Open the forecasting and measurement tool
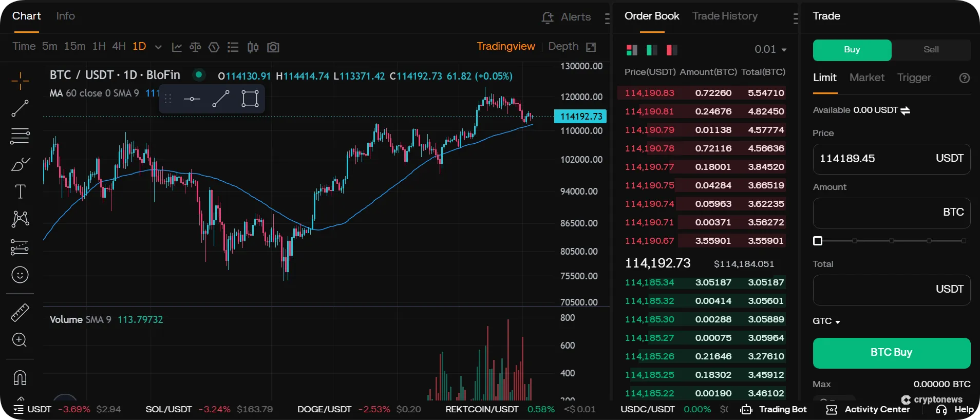This screenshot has width=980, height=420. pyautogui.click(x=20, y=247)
